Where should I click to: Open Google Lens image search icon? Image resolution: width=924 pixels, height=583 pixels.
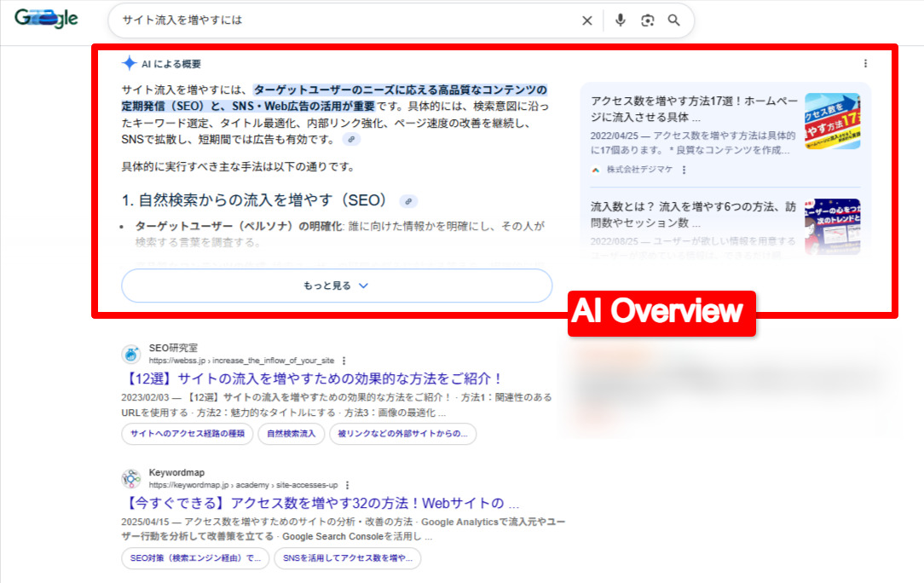tap(648, 20)
